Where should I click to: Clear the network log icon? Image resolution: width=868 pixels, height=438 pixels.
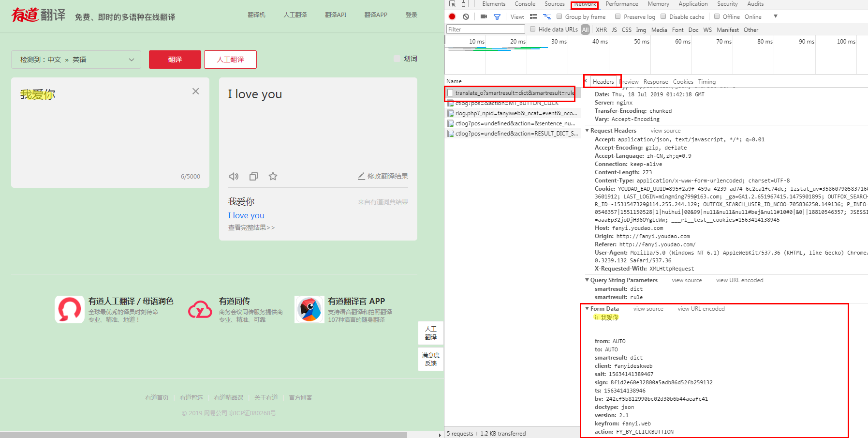(x=466, y=16)
